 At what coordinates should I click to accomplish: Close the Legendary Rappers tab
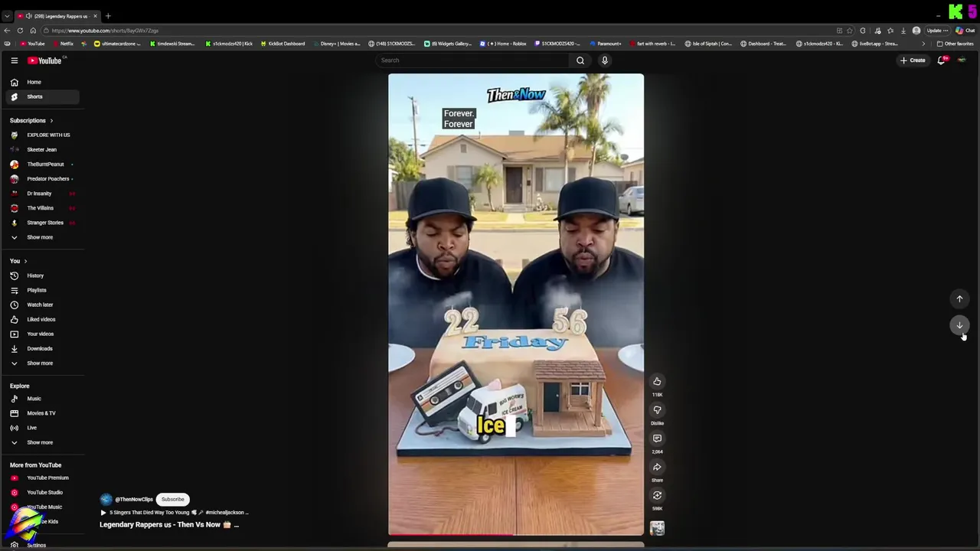(x=95, y=16)
